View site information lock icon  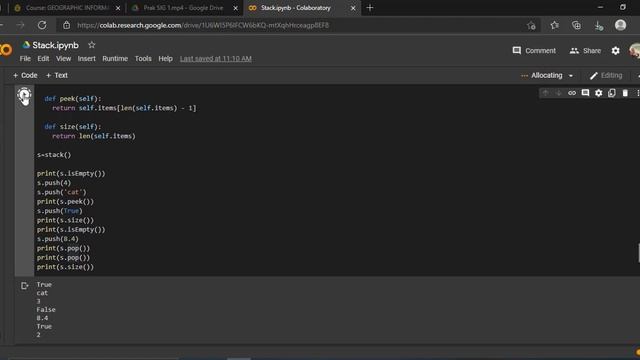(x=67, y=25)
